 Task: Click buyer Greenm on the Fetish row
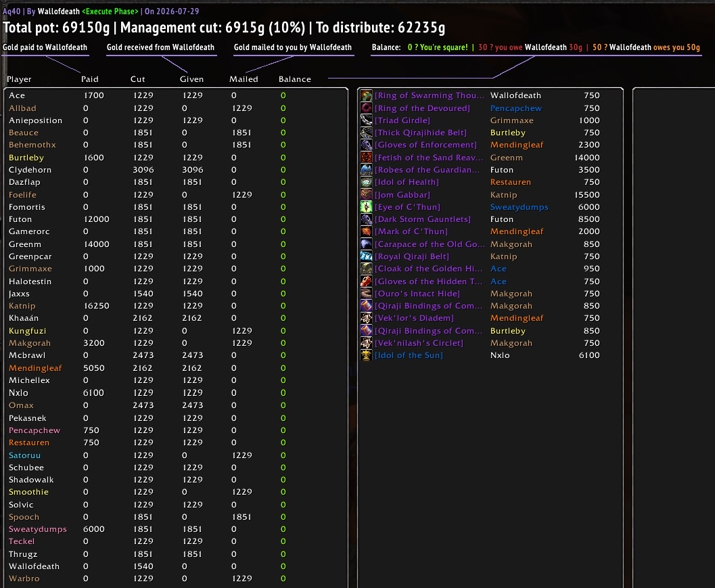[x=506, y=158]
